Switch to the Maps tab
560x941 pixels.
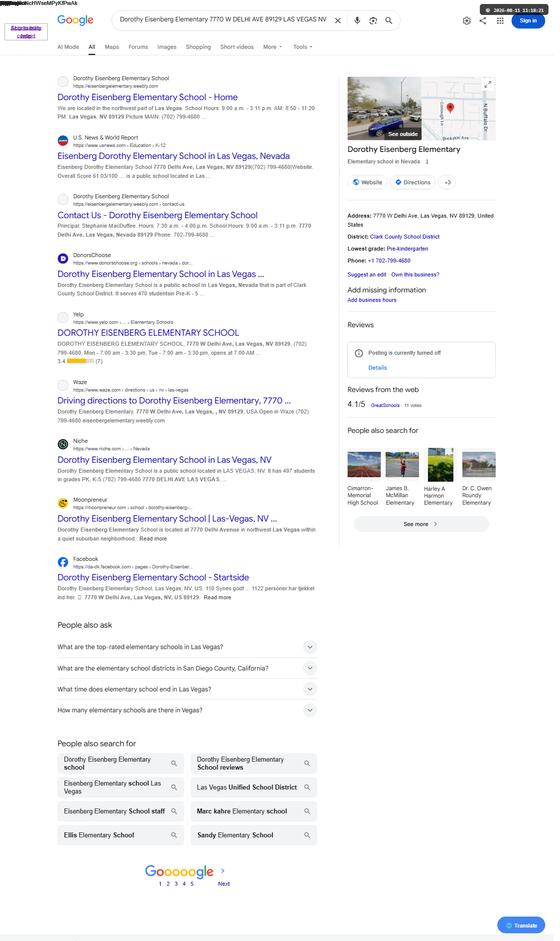pyautogui.click(x=112, y=47)
